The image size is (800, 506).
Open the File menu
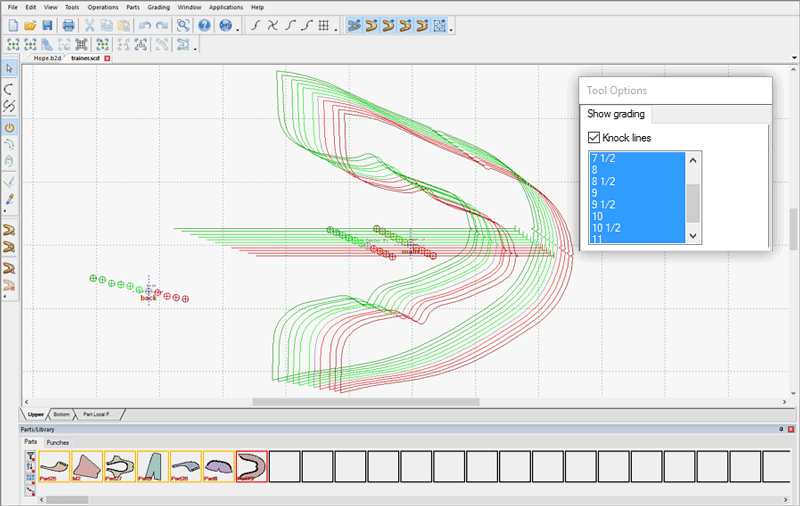tap(13, 7)
